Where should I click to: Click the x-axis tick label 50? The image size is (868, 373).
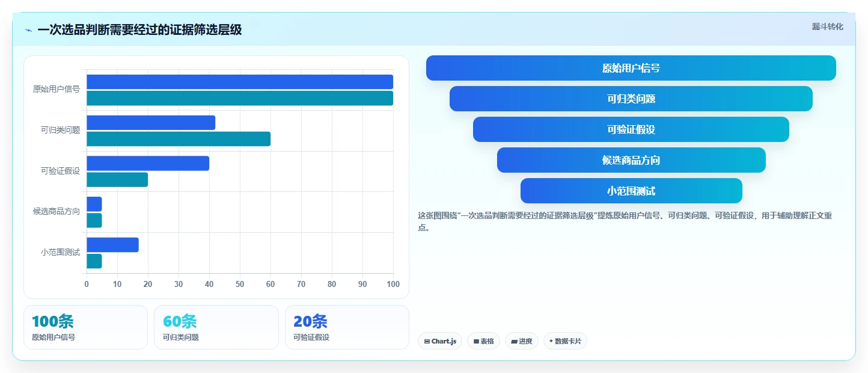point(240,284)
